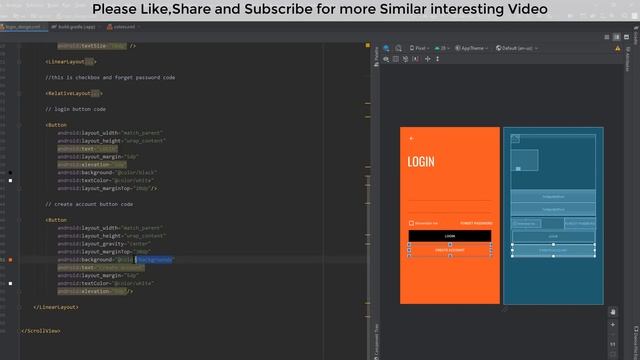The image size is (640, 360).
Task: Open the Design Surface selector icon
Action: [386, 48]
